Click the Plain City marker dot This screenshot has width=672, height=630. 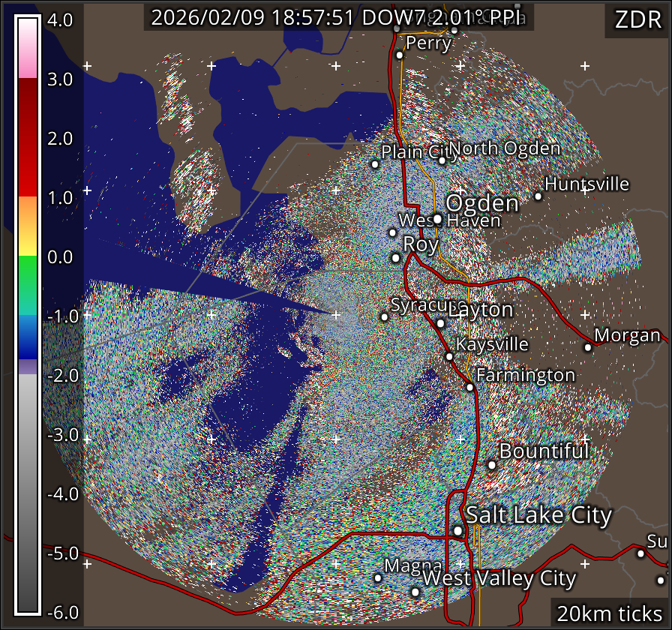click(x=375, y=164)
